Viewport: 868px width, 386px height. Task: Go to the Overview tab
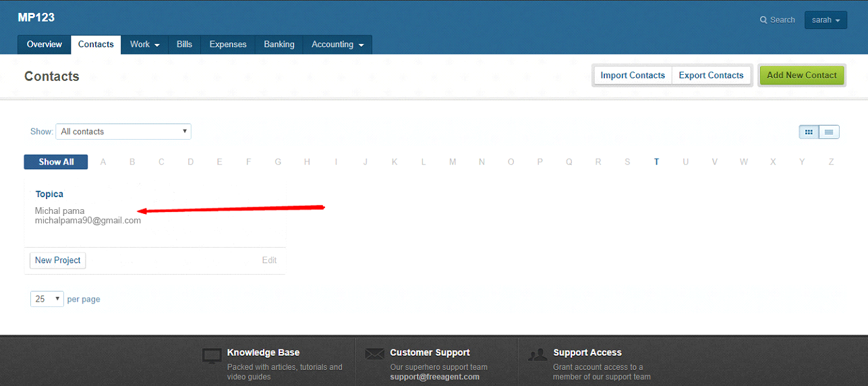click(45, 45)
